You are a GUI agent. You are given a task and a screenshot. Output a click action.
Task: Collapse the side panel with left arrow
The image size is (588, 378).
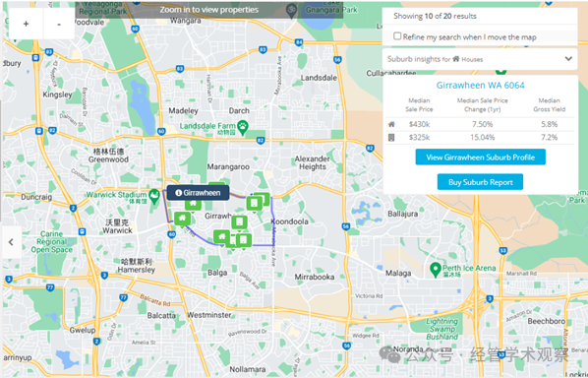11,242
